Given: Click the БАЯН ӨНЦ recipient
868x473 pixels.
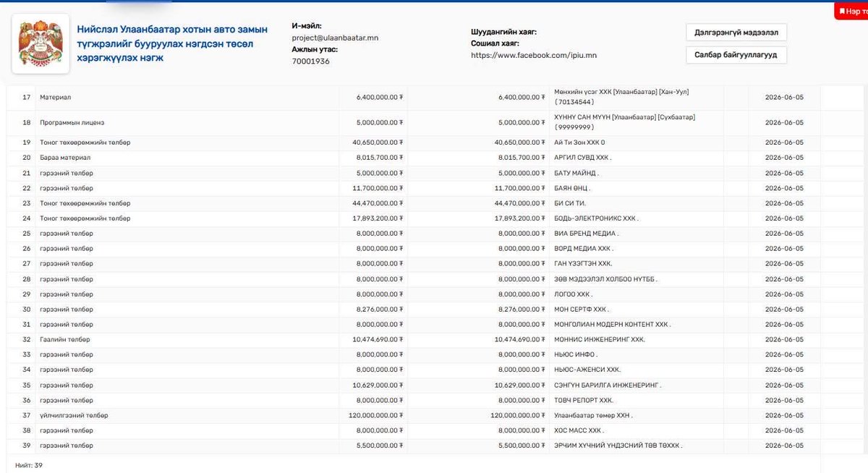Looking at the screenshot, I should pos(574,188).
